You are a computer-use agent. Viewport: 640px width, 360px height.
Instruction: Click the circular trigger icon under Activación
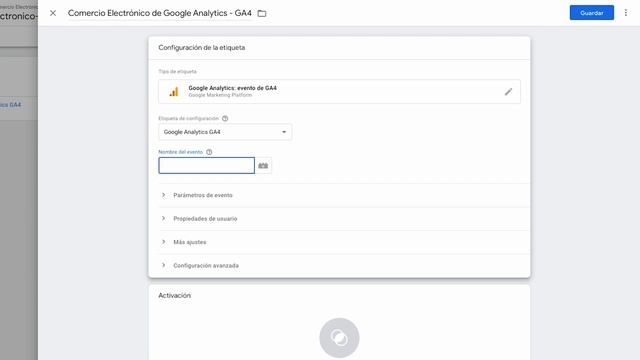click(x=339, y=338)
